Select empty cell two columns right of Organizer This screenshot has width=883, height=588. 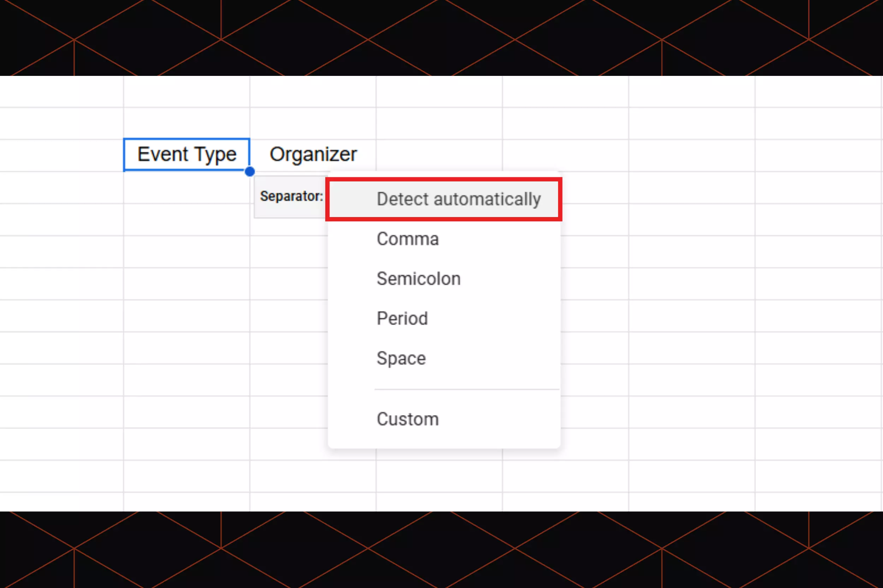click(565, 155)
